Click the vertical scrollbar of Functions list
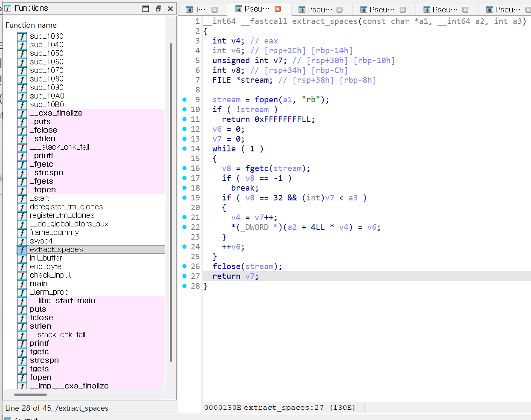 (171, 203)
